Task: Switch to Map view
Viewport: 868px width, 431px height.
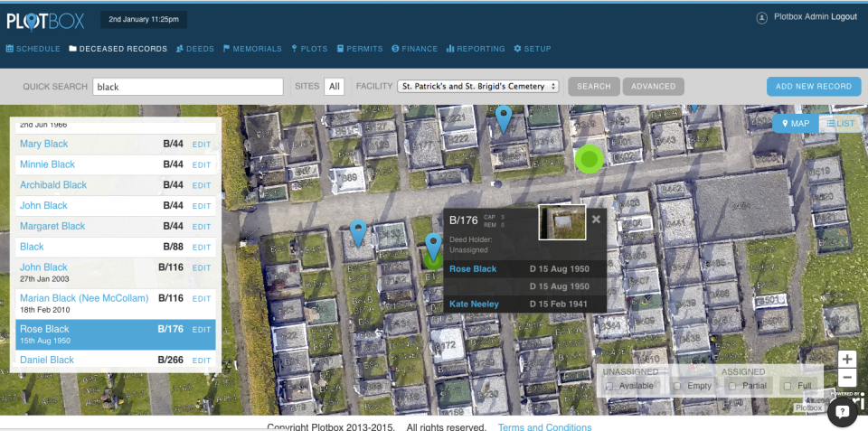Action: tap(796, 124)
